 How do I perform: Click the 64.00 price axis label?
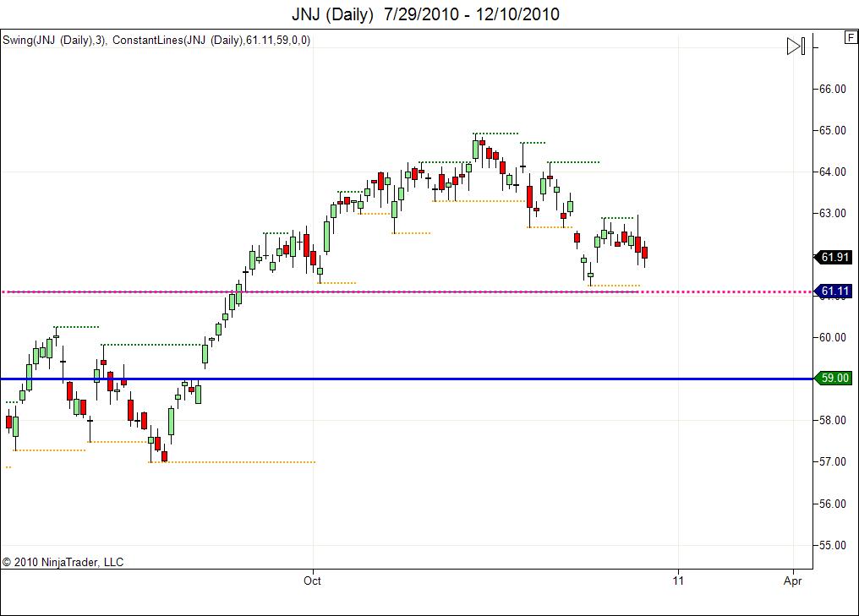(x=832, y=172)
